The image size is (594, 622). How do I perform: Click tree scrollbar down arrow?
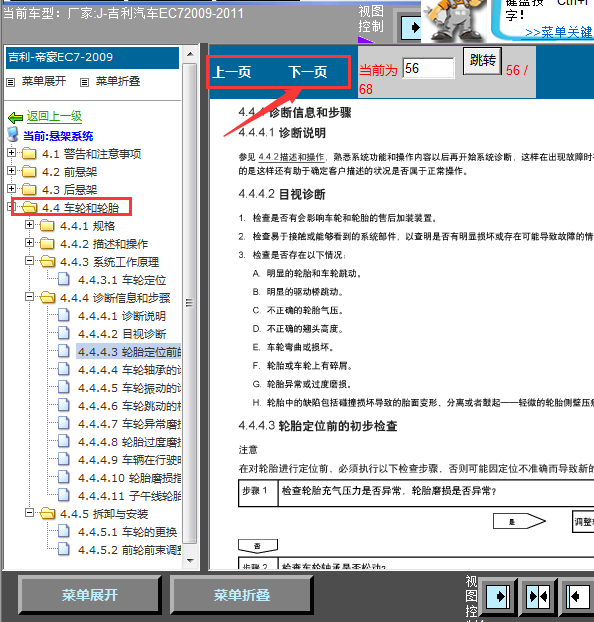point(190,561)
